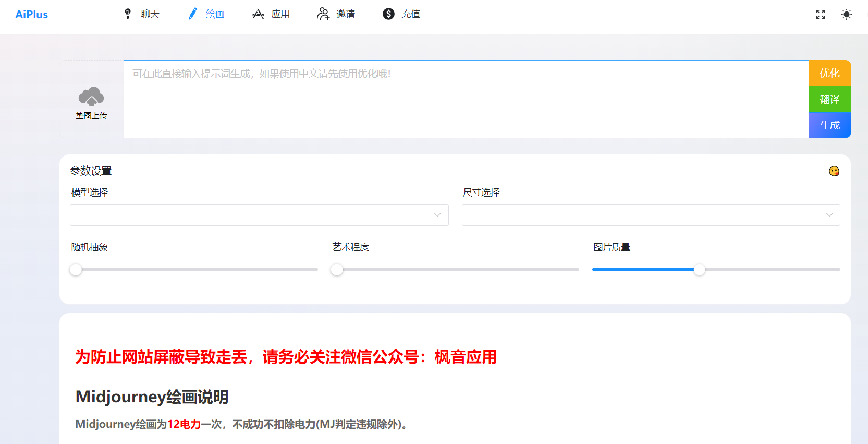Click the invite user icon
This screenshot has height=444, width=868.
click(x=323, y=14)
